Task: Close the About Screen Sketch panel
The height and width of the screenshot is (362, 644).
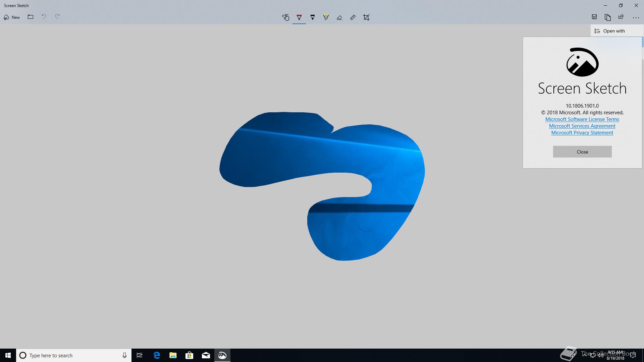Action: (x=582, y=152)
